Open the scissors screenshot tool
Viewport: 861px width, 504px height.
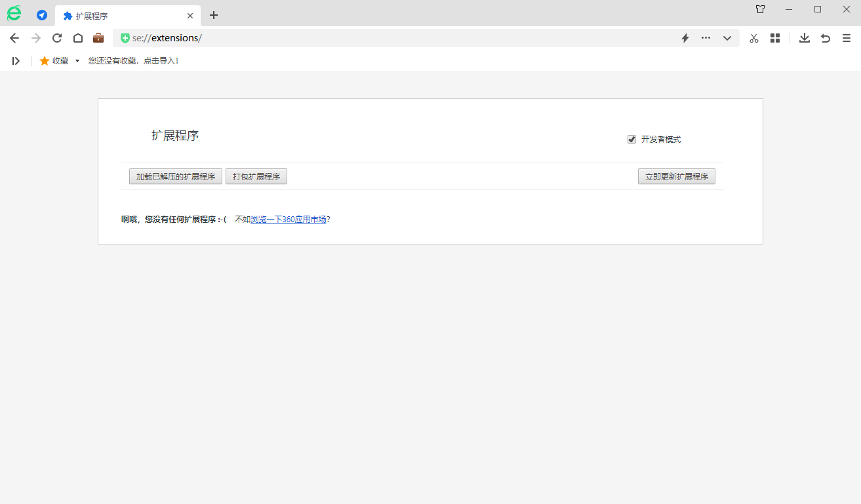click(754, 38)
